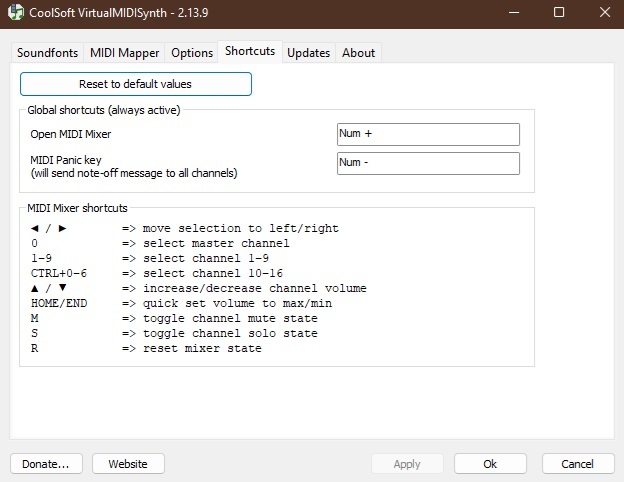Focus the Open MIDI Mixer shortcut field
The image size is (624, 482).
coord(428,134)
